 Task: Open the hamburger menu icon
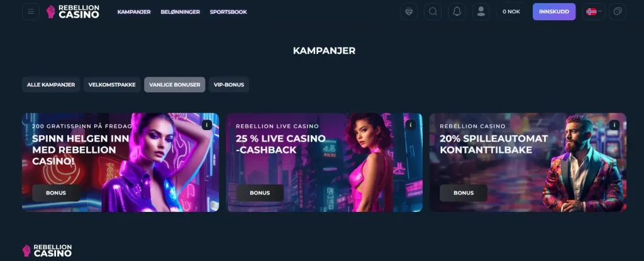point(31,11)
